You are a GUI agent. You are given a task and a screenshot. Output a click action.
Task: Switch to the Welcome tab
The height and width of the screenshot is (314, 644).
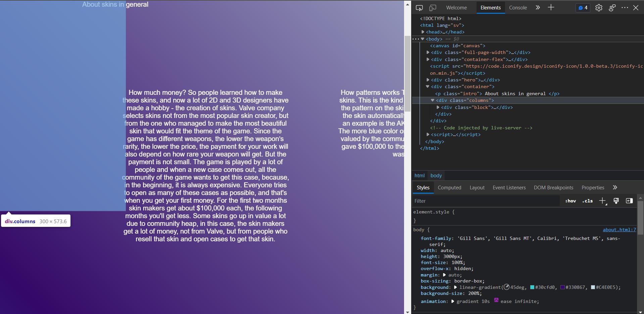point(456,8)
